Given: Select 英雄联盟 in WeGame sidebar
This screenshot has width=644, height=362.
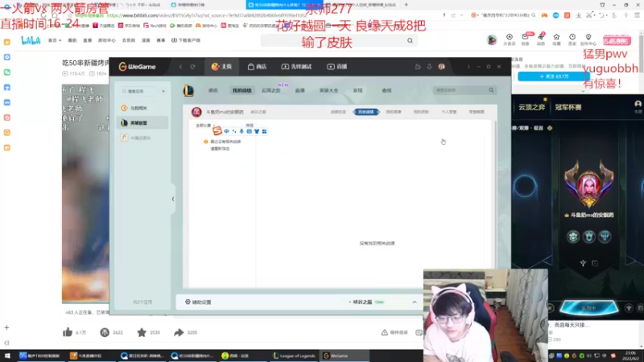Looking at the screenshot, I should pos(142,123).
